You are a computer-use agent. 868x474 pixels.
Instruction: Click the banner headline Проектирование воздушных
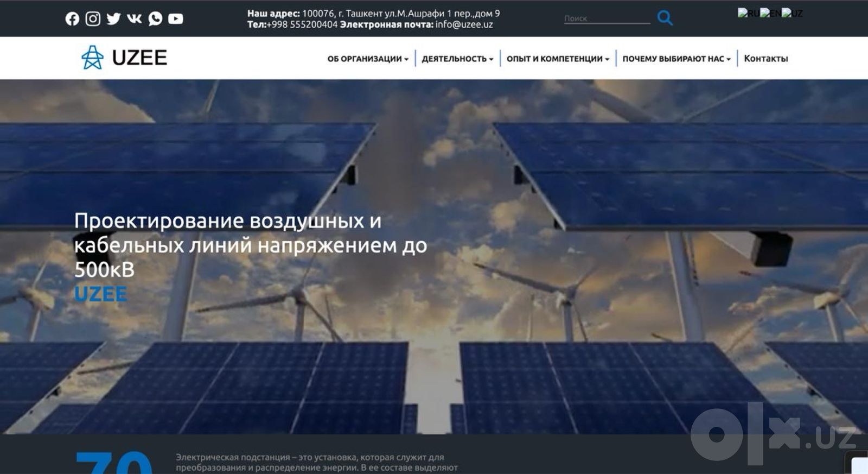point(251,245)
